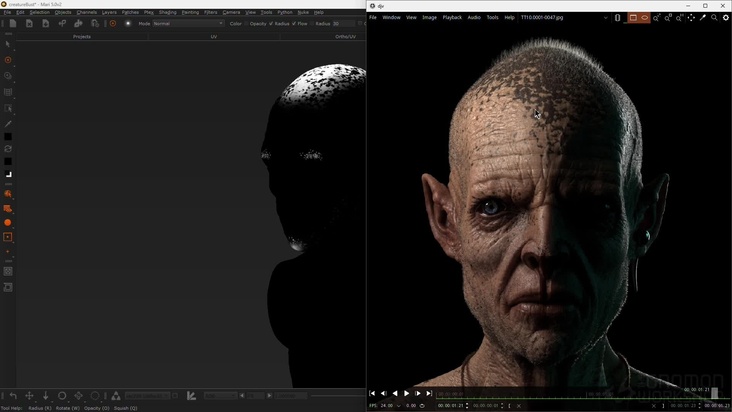Switch to the UV tab in Mari
This screenshot has height=412, width=732.
tap(214, 36)
